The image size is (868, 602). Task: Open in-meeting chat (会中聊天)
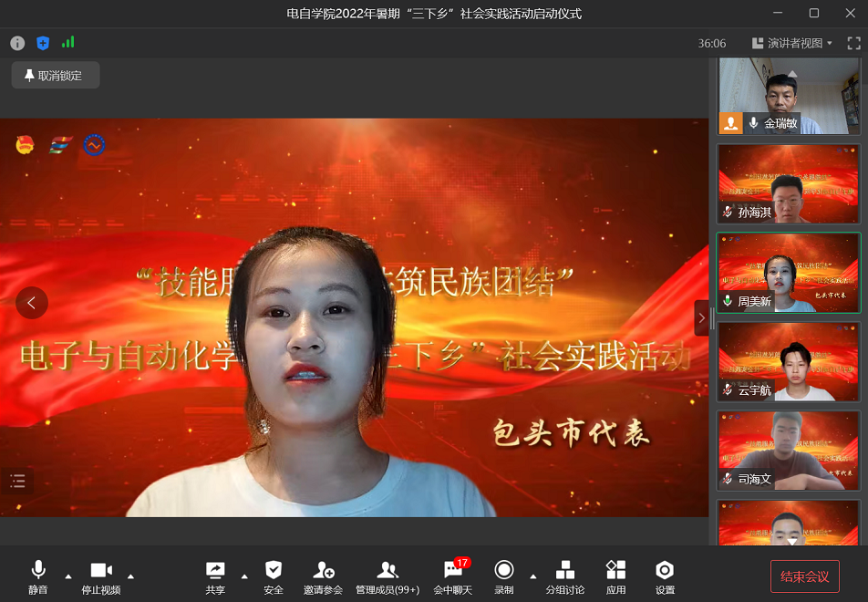pyautogui.click(x=452, y=576)
